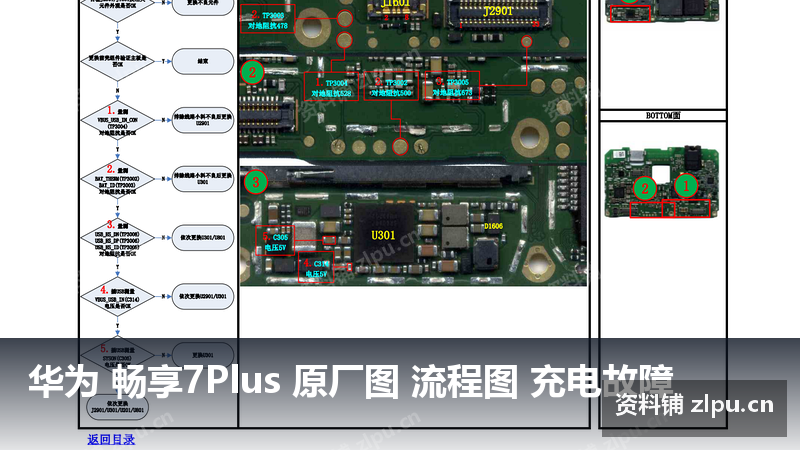Click the TP3004 对地阻抗528 label
The image size is (800, 450).
pos(331,87)
